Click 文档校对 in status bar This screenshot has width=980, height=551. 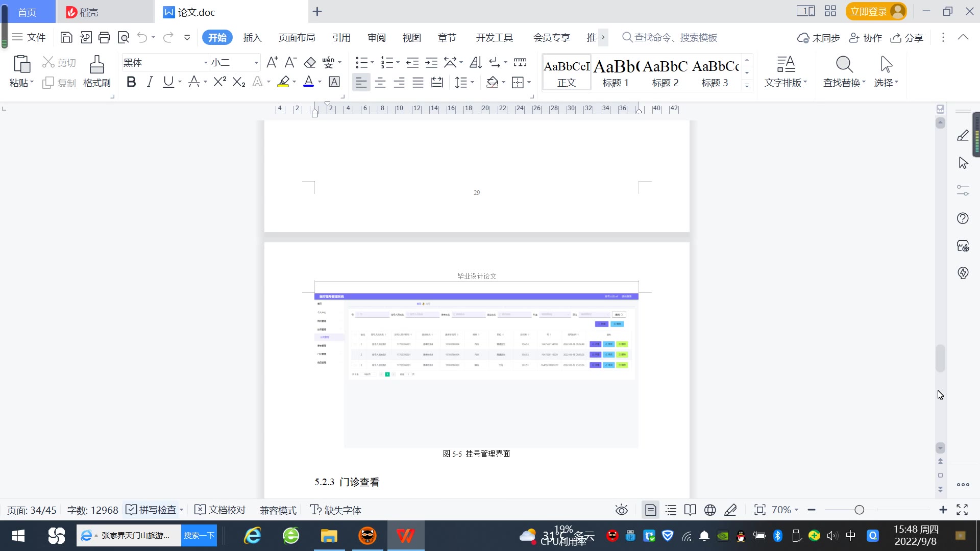pos(220,510)
